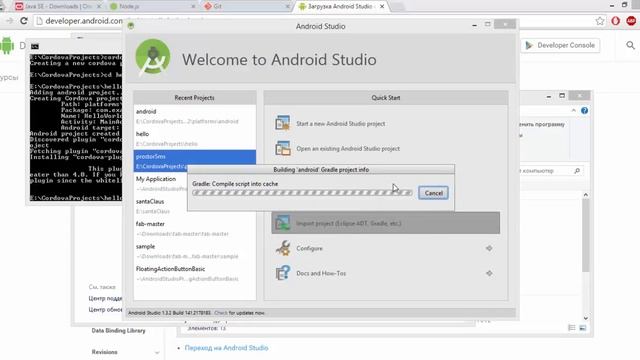The image size is (640, 360).
Task: Click the blue help icon in Explorer window
Action: tap(584, 111)
